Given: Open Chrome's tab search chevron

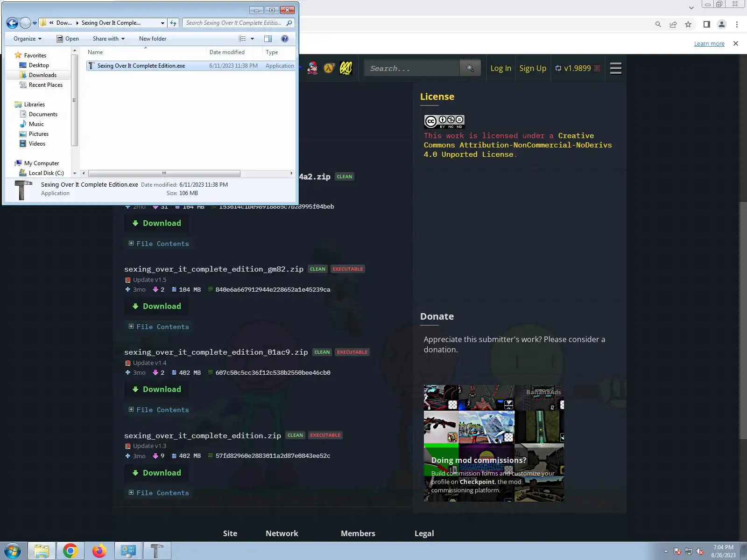Looking at the screenshot, I should tap(691, 7).
